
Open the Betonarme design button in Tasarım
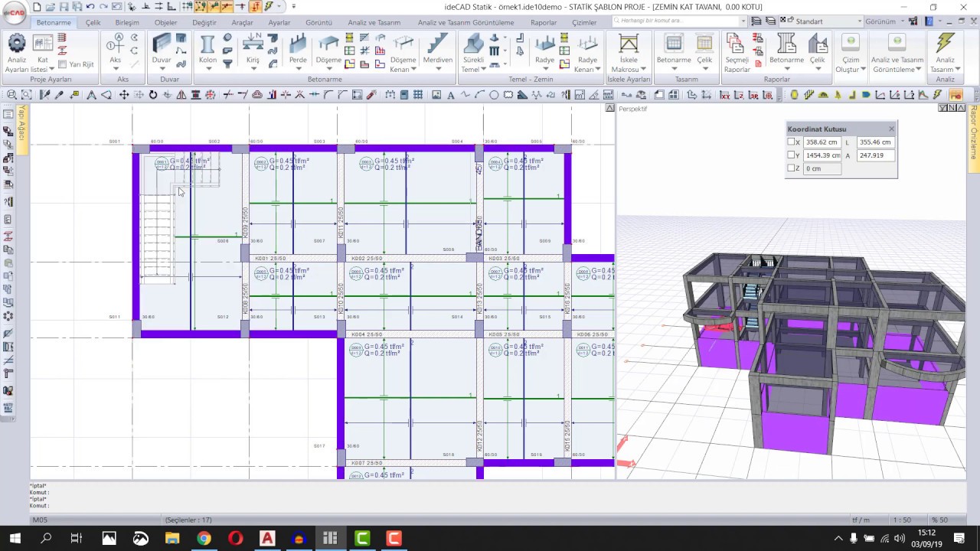click(x=674, y=50)
